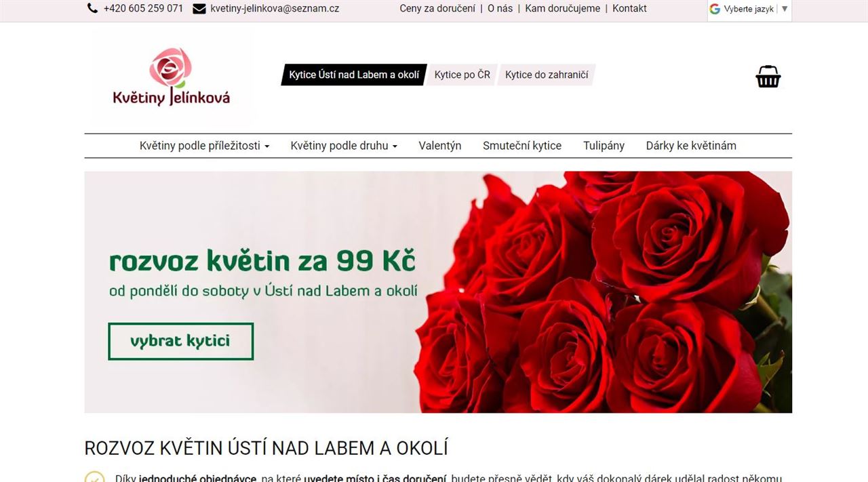Click the Květiny Jelínková rose logo
The image size is (868, 482).
[x=172, y=76]
